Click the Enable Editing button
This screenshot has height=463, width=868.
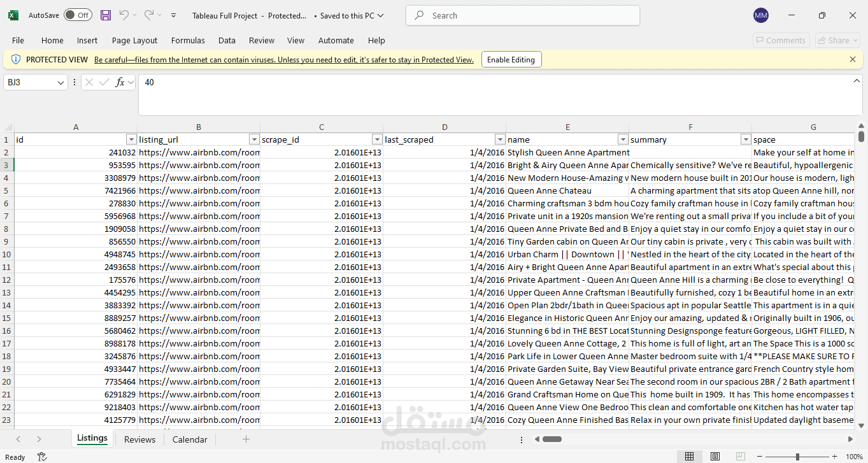pyautogui.click(x=511, y=60)
